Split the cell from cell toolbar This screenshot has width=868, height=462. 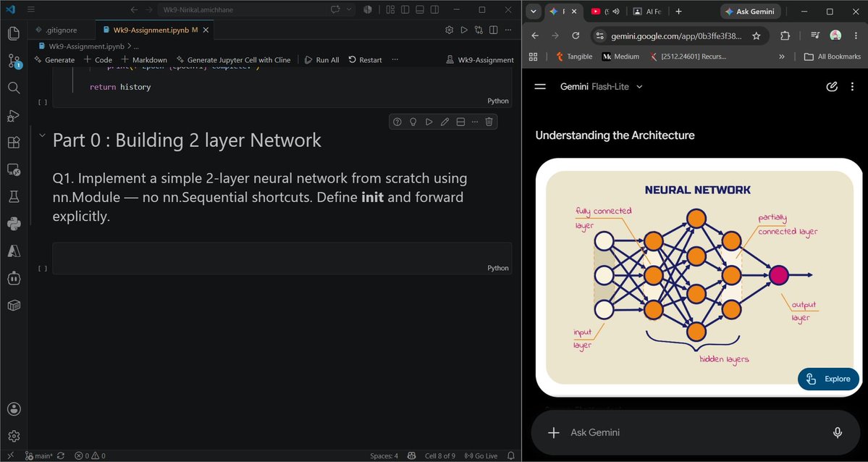click(460, 122)
